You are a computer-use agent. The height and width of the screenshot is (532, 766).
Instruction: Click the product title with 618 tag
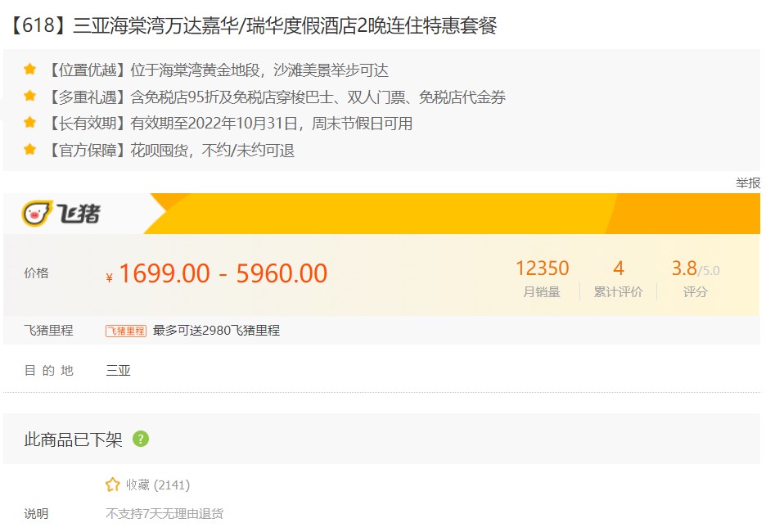(x=253, y=25)
